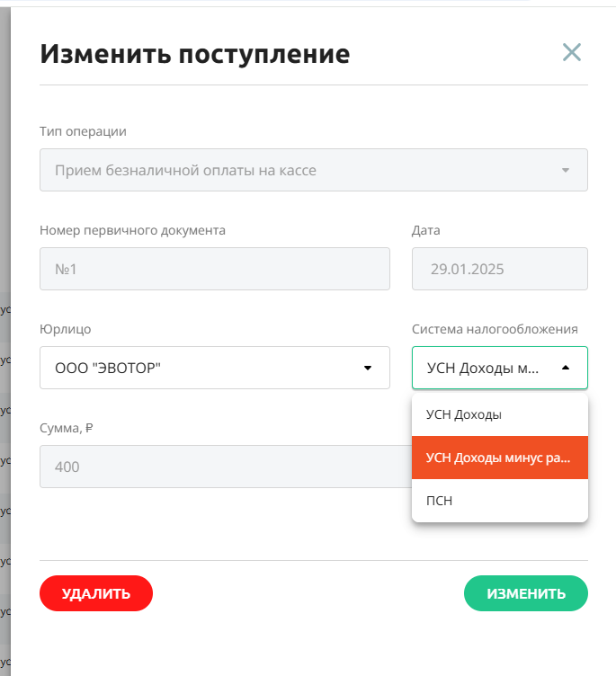The width and height of the screenshot is (616, 676).
Task: Select the УСН Доходы option
Action: point(499,414)
